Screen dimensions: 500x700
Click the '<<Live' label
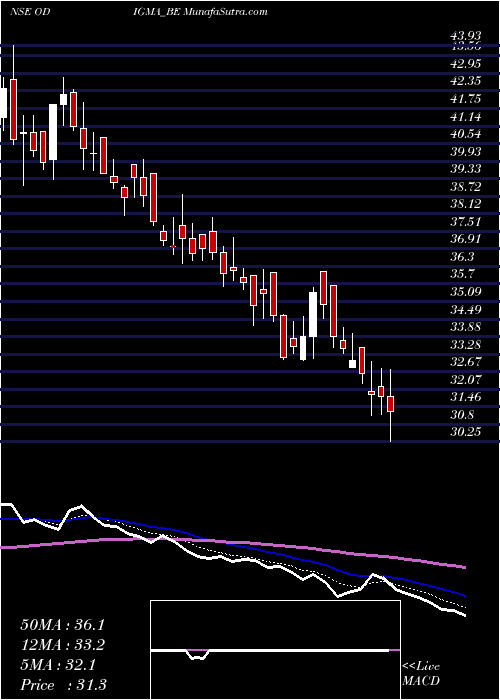point(421,667)
